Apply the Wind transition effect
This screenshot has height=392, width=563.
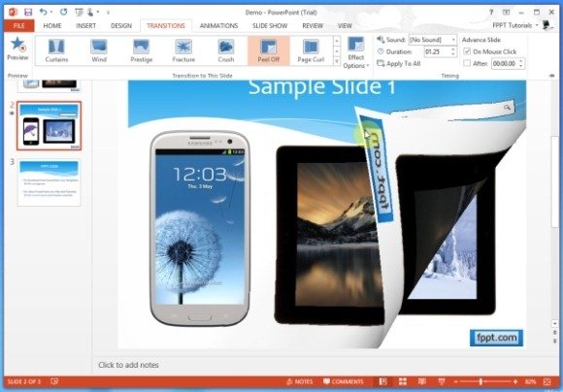[99, 51]
